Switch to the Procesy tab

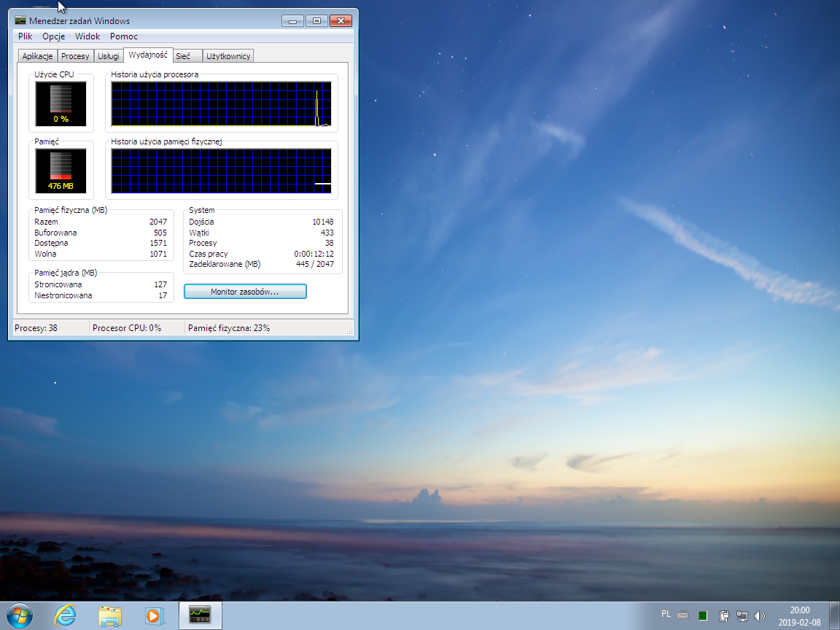tap(75, 55)
